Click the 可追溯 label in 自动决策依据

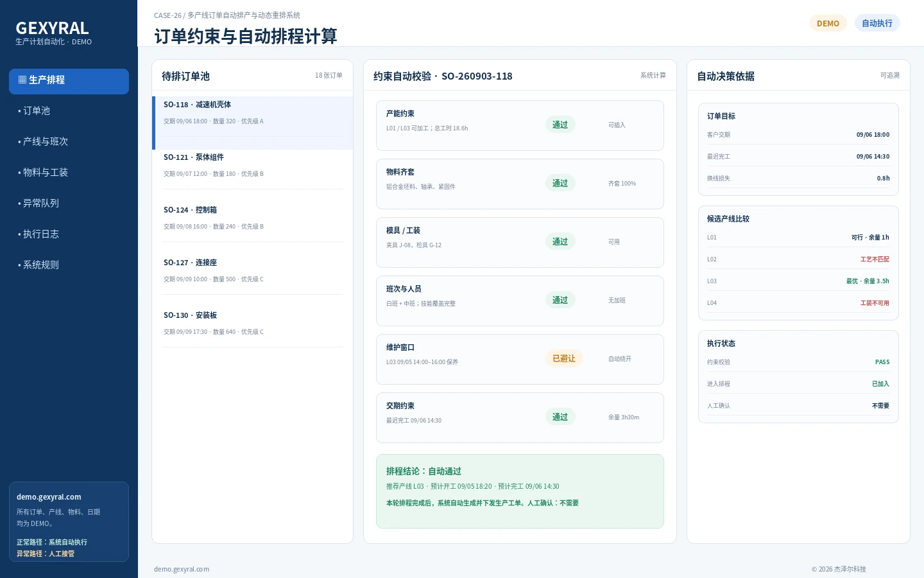890,76
